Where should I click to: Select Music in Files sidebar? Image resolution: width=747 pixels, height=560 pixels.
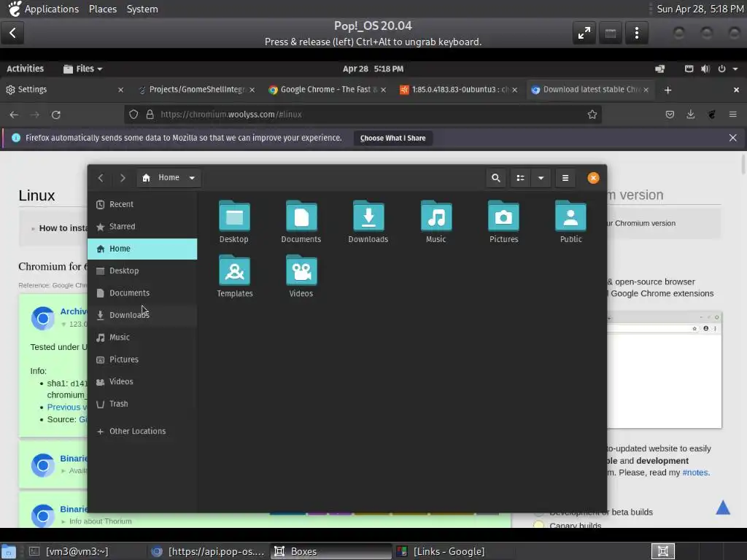pyautogui.click(x=142, y=337)
